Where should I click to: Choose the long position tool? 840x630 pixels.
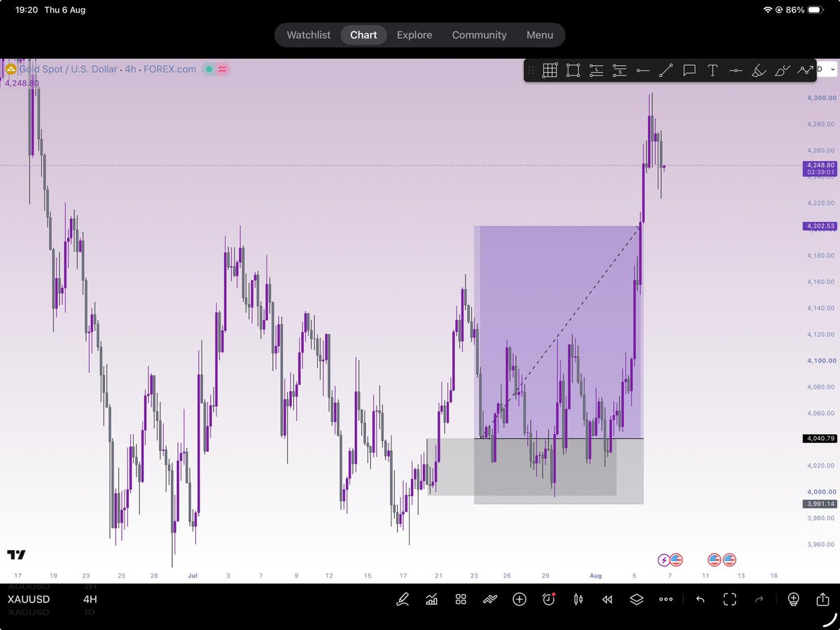point(596,70)
